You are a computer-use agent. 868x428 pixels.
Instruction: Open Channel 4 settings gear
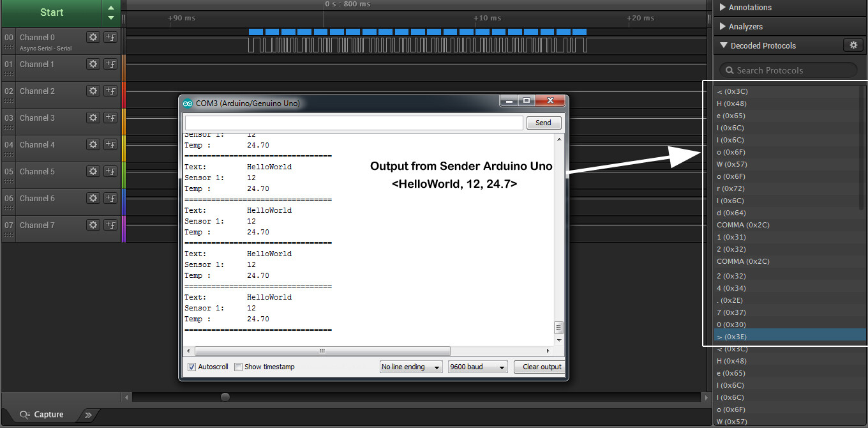(93, 144)
